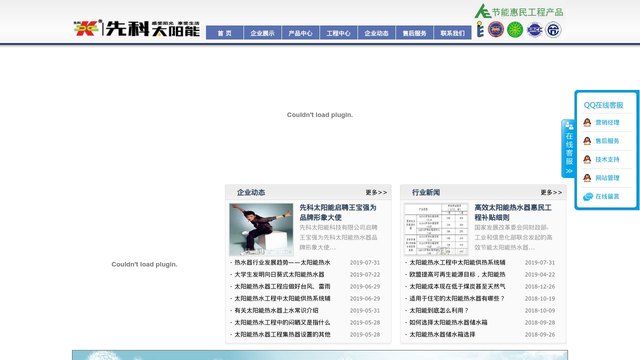Click the top banner "Couldn't load plugin." area
Screen dimensions: 640x360
click(x=320, y=115)
